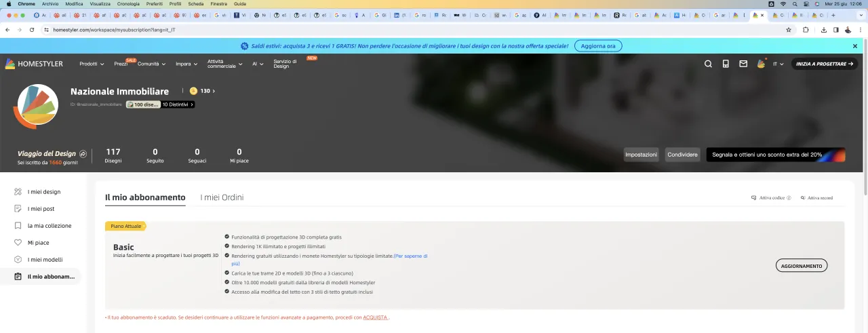The image size is (868, 333).
Task: Click the Per saperne di più link
Action: (x=330, y=259)
